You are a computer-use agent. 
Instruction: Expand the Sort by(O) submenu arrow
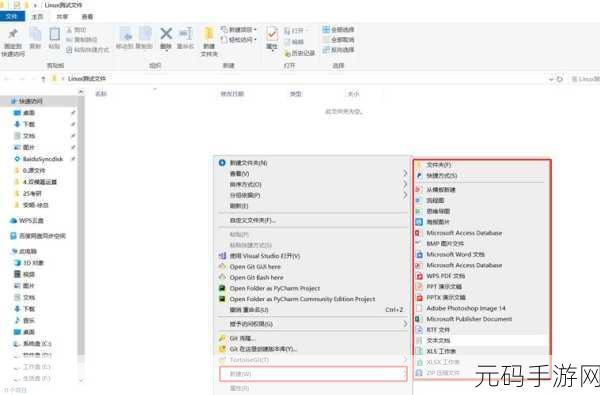point(405,184)
